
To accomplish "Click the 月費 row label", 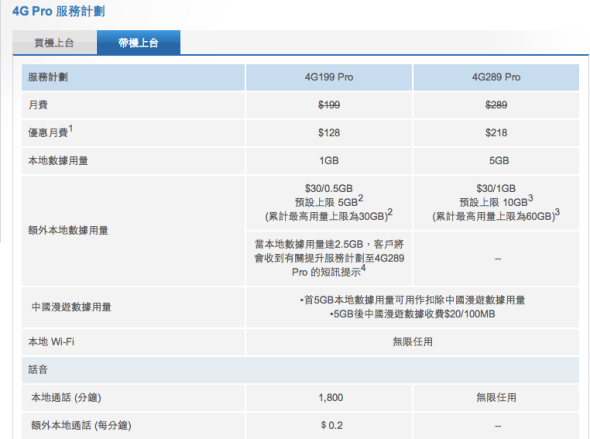I will pos(38,105).
